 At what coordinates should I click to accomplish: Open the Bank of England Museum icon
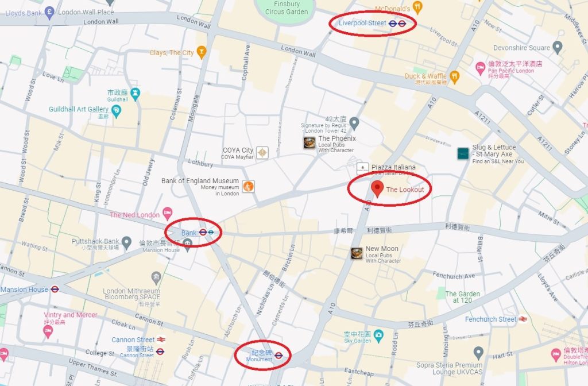point(248,186)
